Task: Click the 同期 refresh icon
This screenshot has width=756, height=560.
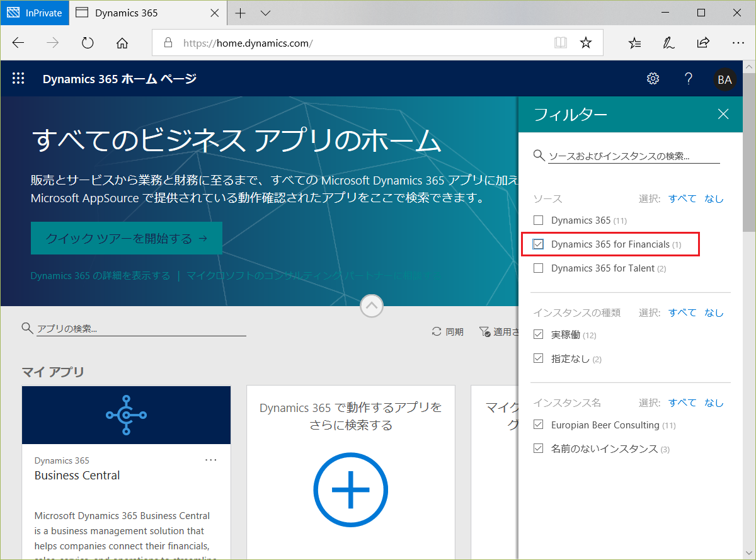Action: pos(436,331)
